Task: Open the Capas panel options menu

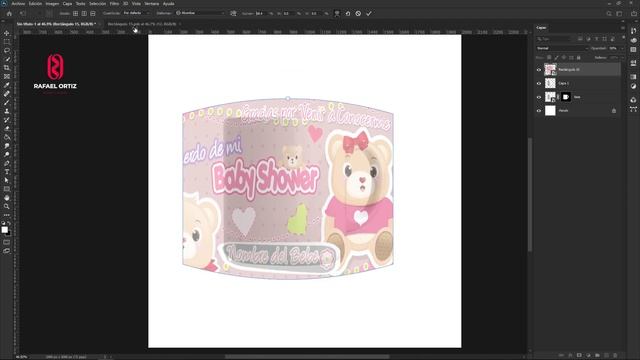Action: click(622, 28)
